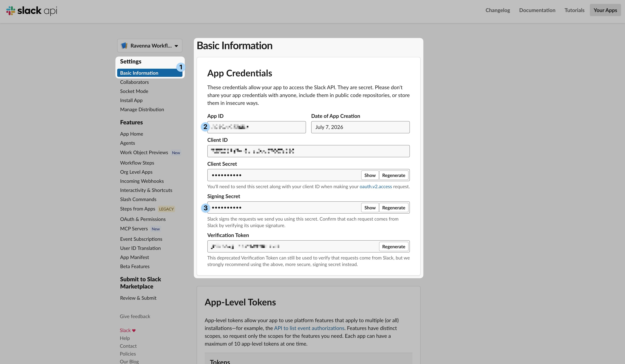Open the oauth.v2.access link

[x=375, y=187]
